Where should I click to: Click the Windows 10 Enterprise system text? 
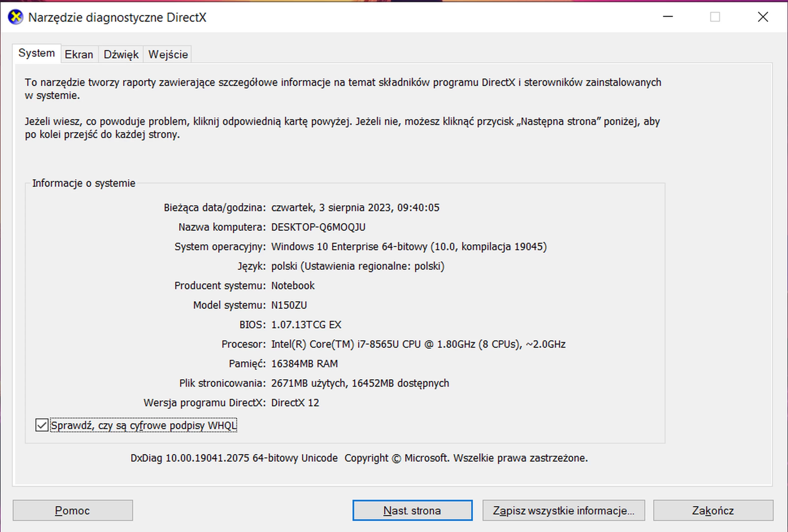[409, 247]
